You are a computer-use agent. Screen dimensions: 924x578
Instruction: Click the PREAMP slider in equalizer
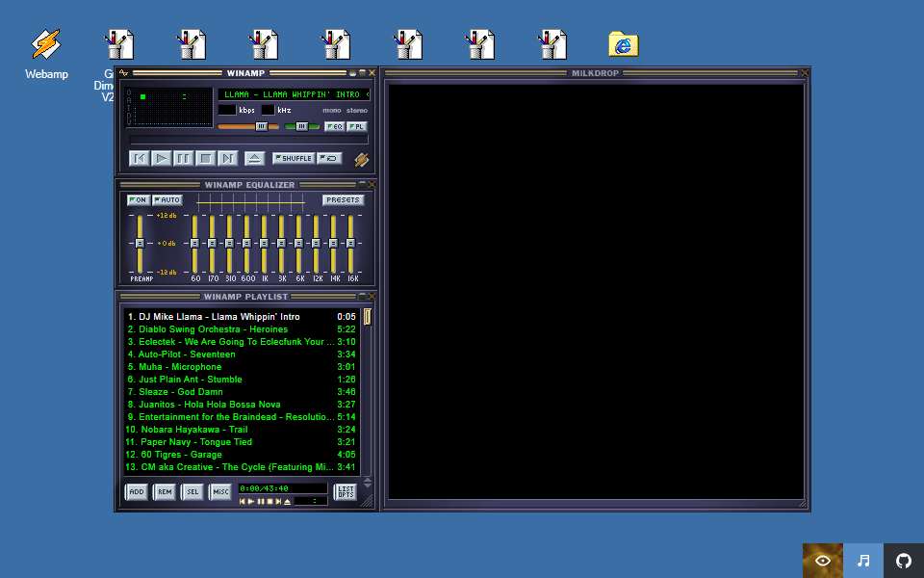click(x=140, y=243)
